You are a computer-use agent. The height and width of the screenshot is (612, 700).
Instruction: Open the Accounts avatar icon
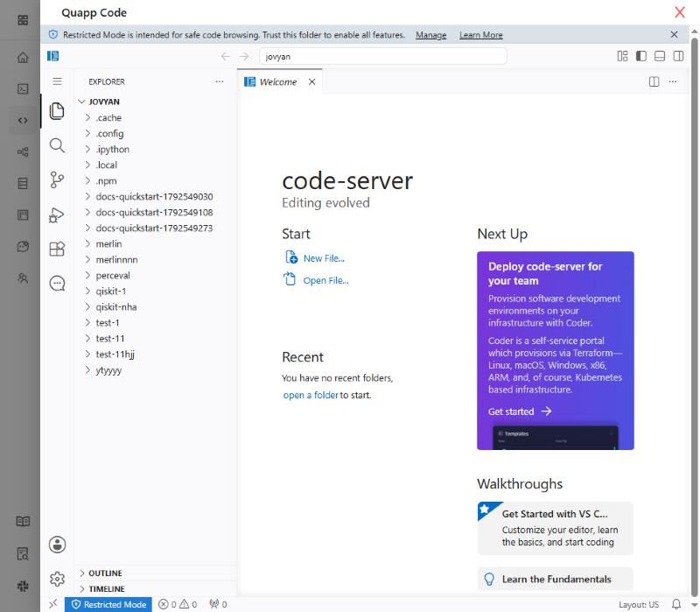click(x=57, y=545)
